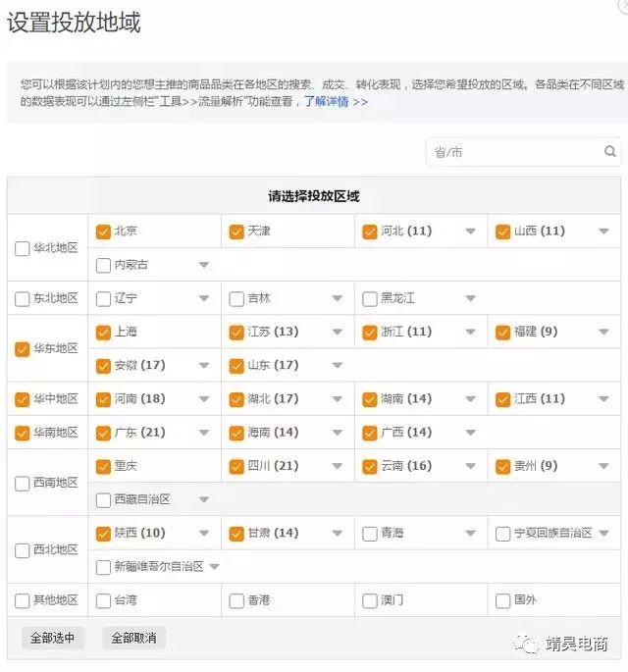This screenshot has width=628, height=672.
Task: Expand the 海南 (14) dropdown arrow
Action: (x=338, y=433)
